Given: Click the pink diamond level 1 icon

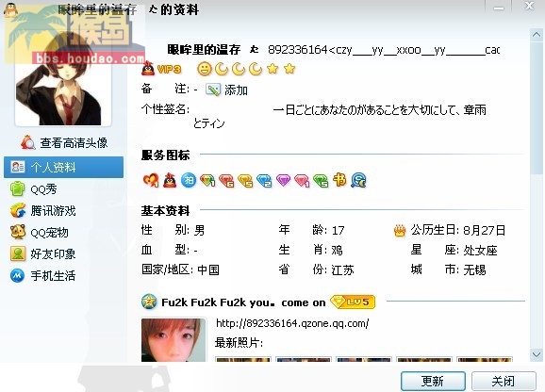Looking at the screenshot, I should click(x=302, y=181).
